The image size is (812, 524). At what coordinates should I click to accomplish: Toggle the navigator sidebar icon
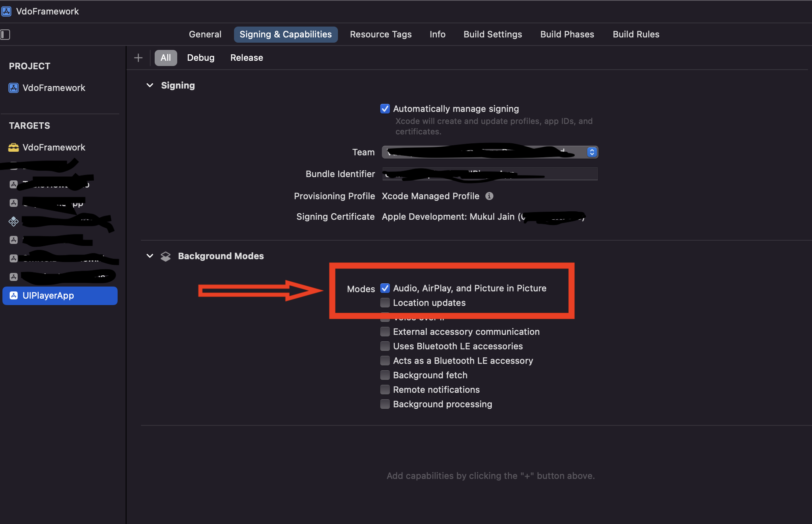5,35
